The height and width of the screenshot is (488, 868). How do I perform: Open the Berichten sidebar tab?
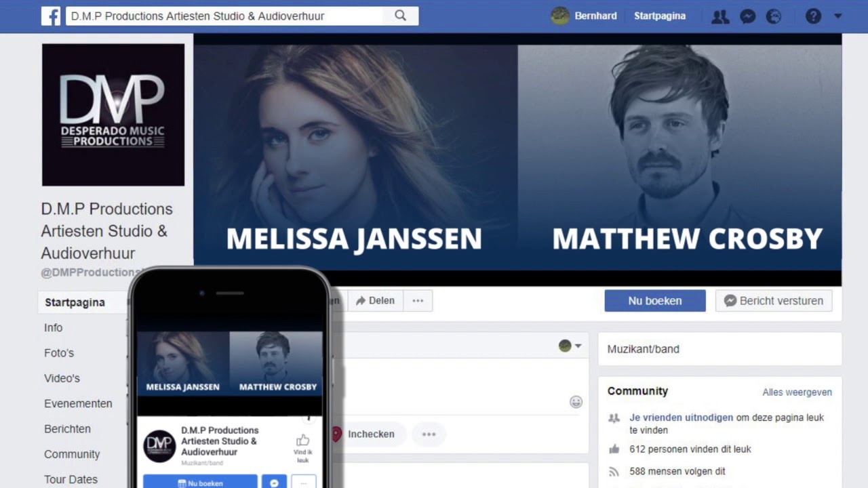67,428
